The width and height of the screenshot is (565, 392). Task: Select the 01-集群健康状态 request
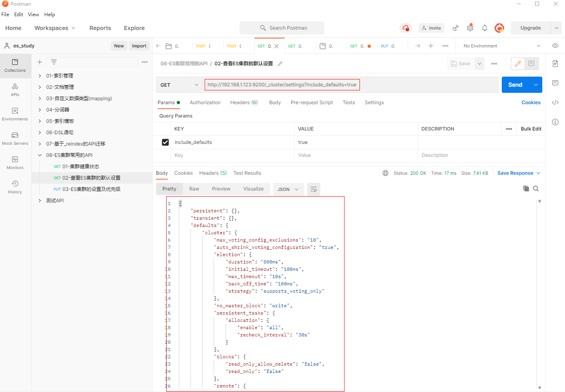(80, 167)
